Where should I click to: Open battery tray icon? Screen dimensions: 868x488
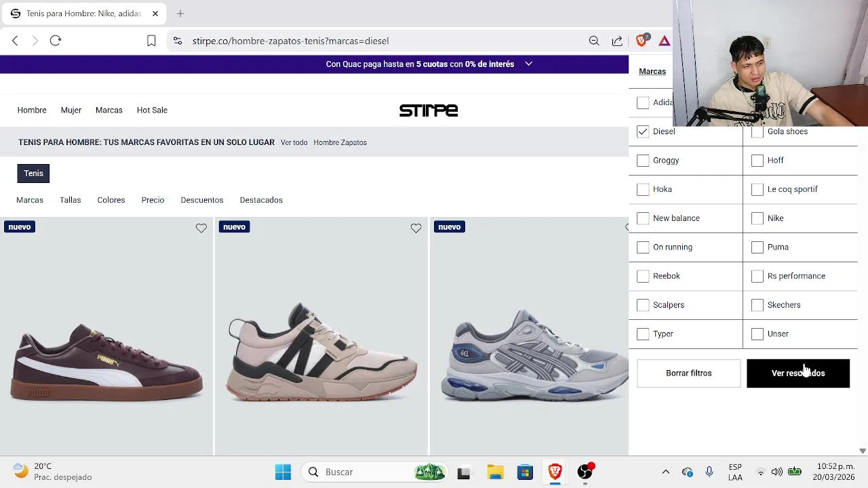click(x=795, y=472)
